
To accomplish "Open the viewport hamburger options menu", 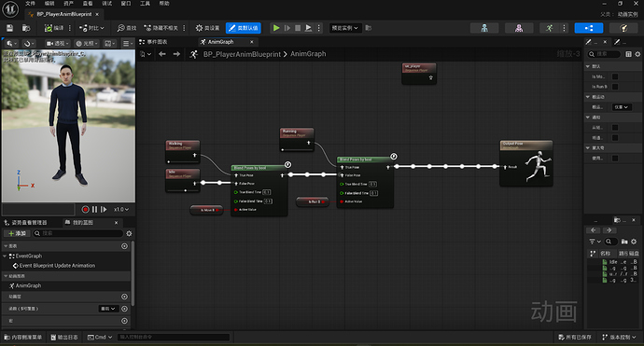I will (127, 43).
